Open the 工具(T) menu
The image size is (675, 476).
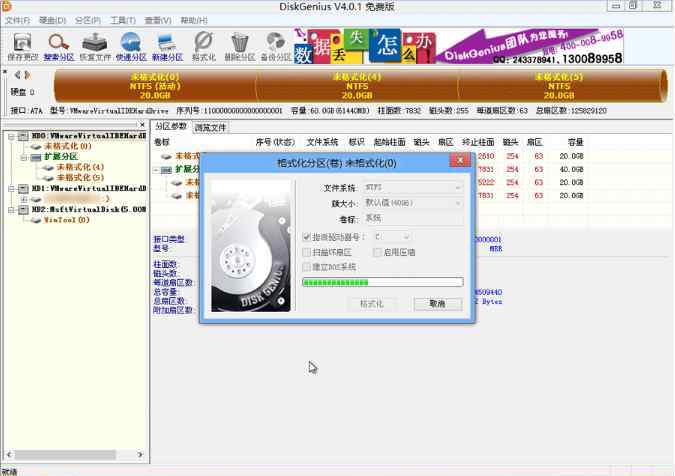click(x=123, y=20)
